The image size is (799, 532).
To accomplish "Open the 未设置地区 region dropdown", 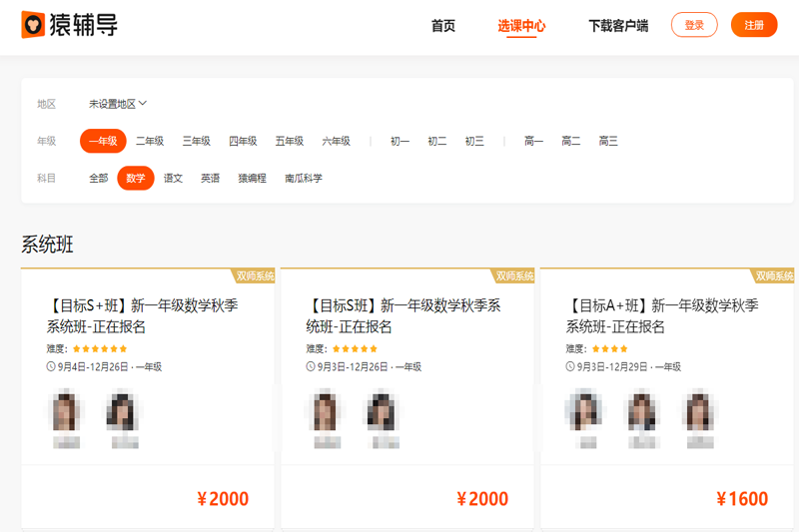I will (x=118, y=104).
